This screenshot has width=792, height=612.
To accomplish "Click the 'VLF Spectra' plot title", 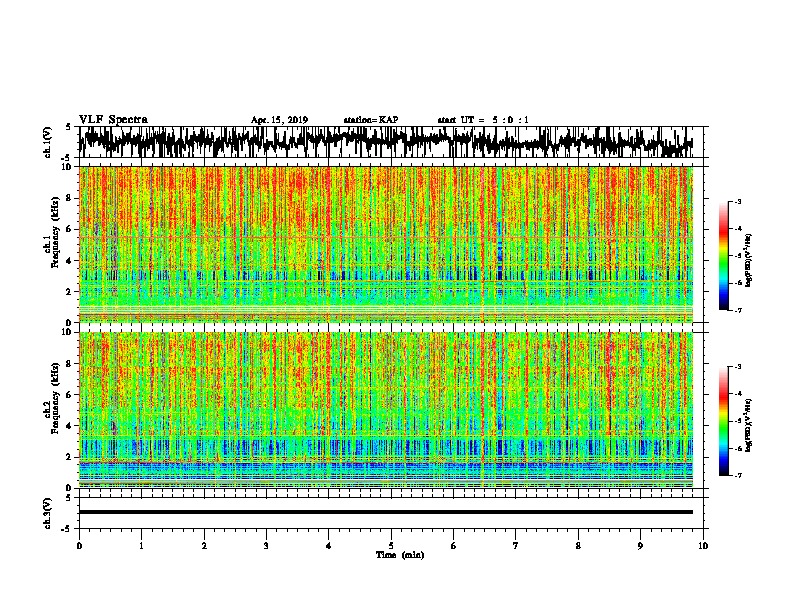I will pos(113,120).
